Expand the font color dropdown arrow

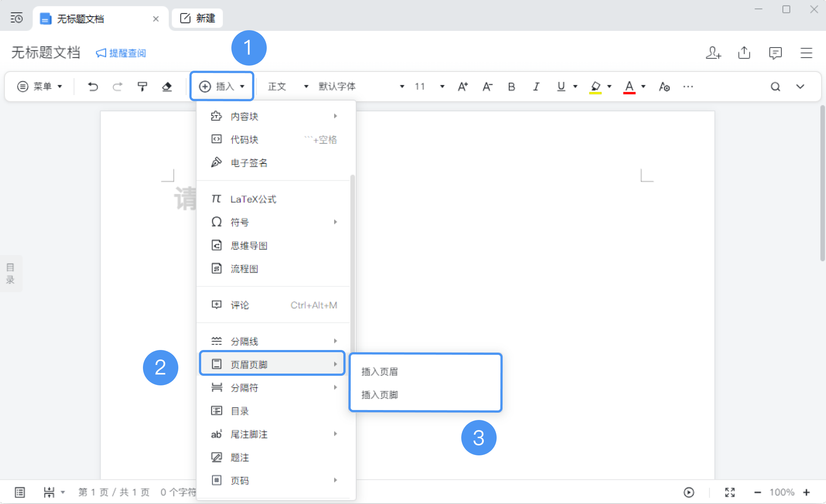[643, 87]
